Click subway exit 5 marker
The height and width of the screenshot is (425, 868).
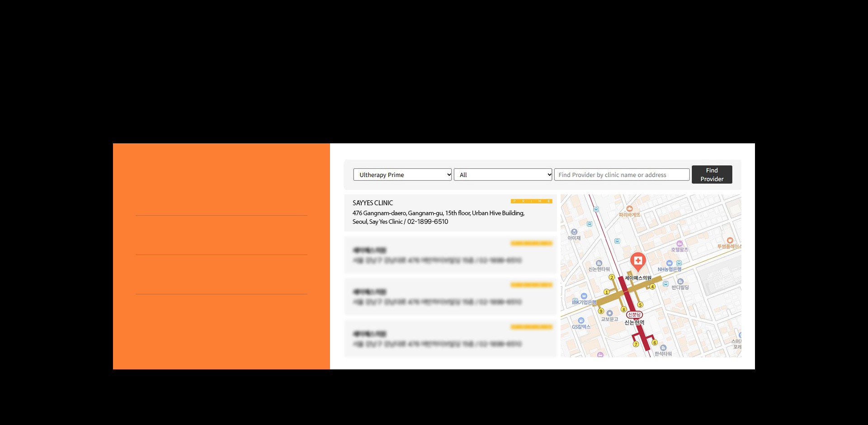(x=640, y=305)
